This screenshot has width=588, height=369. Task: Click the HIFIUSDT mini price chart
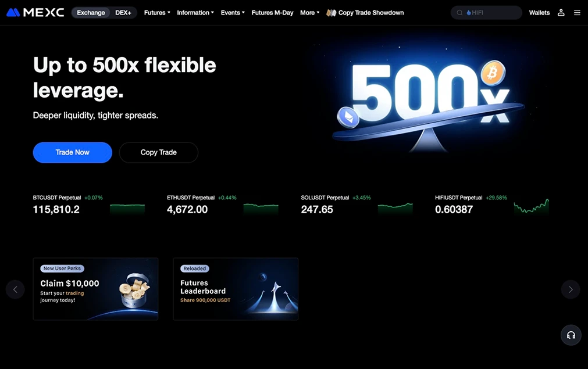[x=532, y=207]
